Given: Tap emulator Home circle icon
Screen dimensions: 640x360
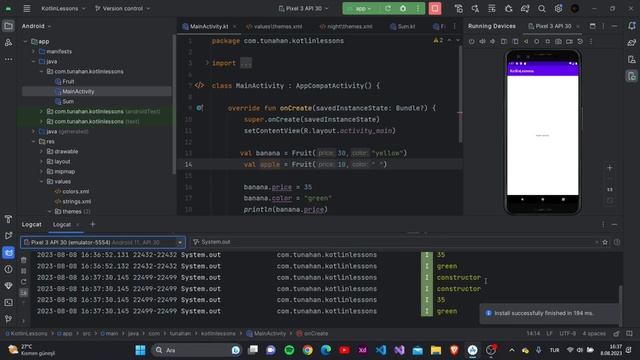Looking at the screenshot, I should click(537, 41).
